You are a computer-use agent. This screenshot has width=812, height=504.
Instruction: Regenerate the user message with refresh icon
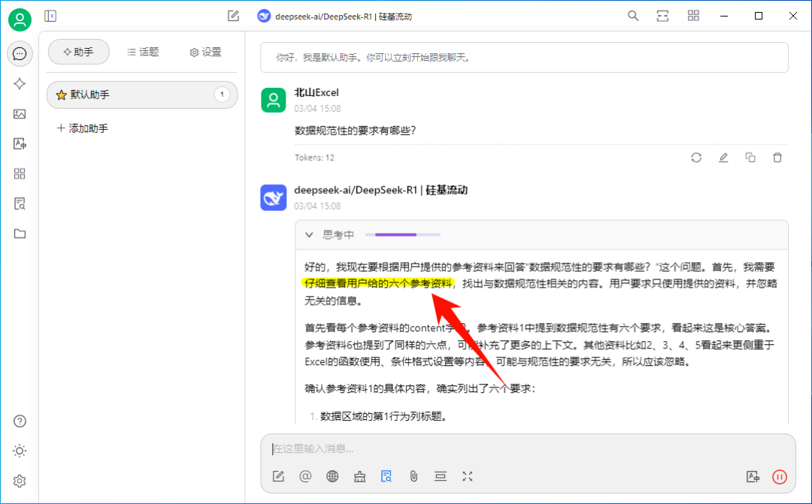pos(696,157)
